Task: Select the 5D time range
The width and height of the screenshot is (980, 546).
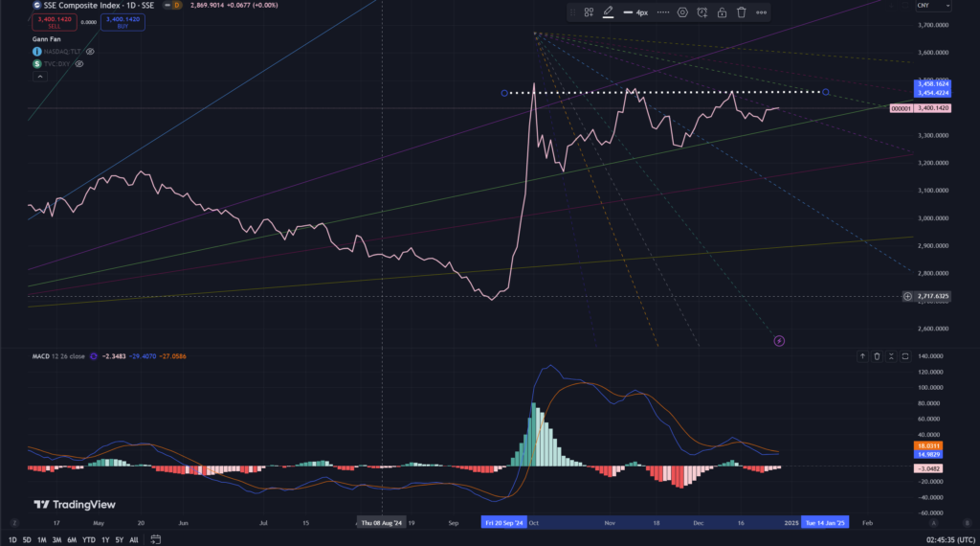Action: coord(27,539)
